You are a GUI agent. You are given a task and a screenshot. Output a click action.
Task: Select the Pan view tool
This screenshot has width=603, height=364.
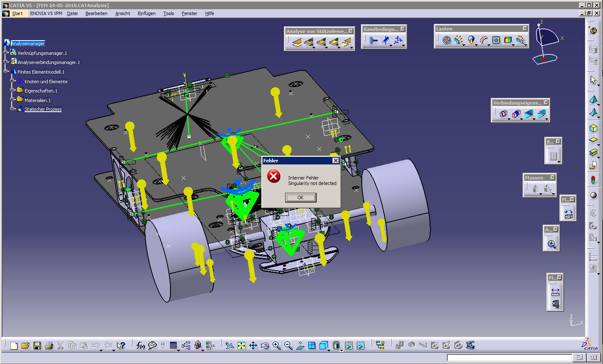pos(253,346)
